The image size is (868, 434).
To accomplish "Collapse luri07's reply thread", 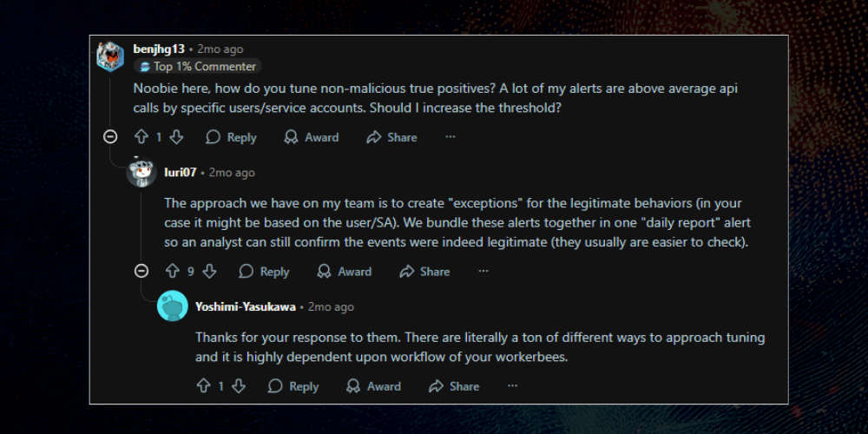I will click(x=141, y=272).
